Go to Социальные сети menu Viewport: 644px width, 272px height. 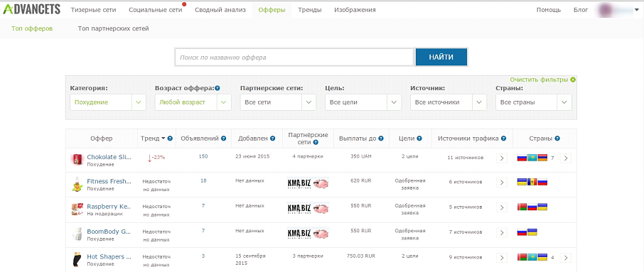point(155,10)
